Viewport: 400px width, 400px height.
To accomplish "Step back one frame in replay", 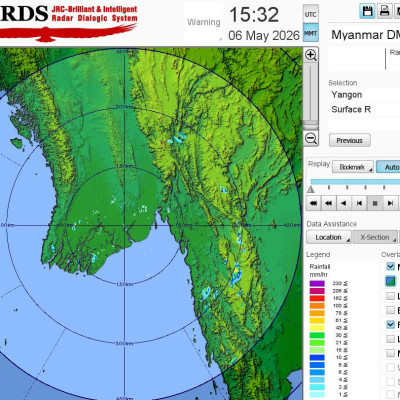I will pos(359,203).
